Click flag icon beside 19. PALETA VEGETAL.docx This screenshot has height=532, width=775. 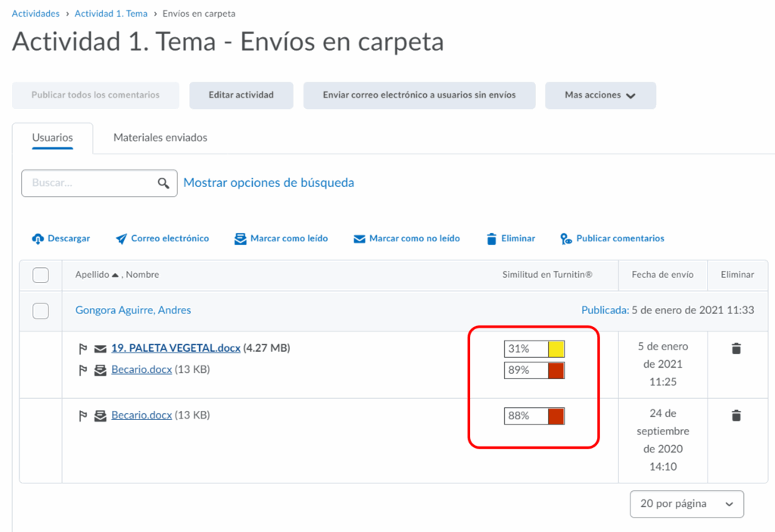click(x=83, y=349)
